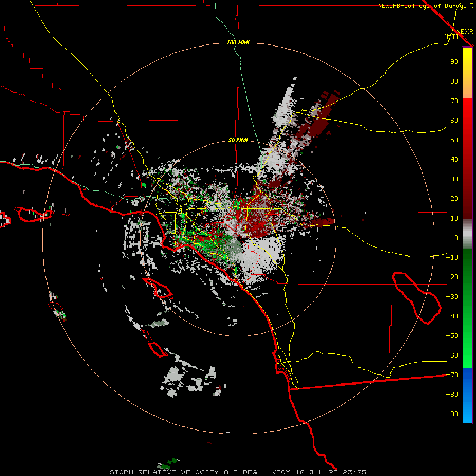Viewport: 476px width, 476px height.
Task: Click the 10 value on velocity scale
Action: click(454, 218)
